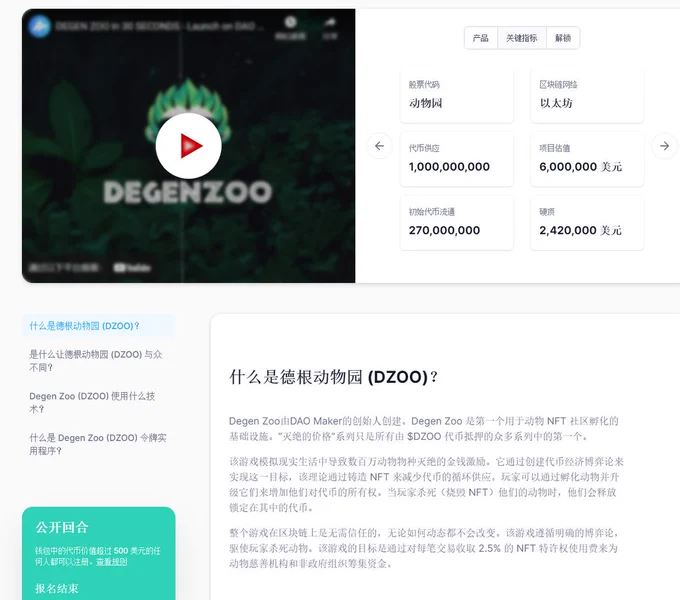The height and width of the screenshot is (600, 680).
Task: Click the share arrow on the video
Action: coord(330,22)
